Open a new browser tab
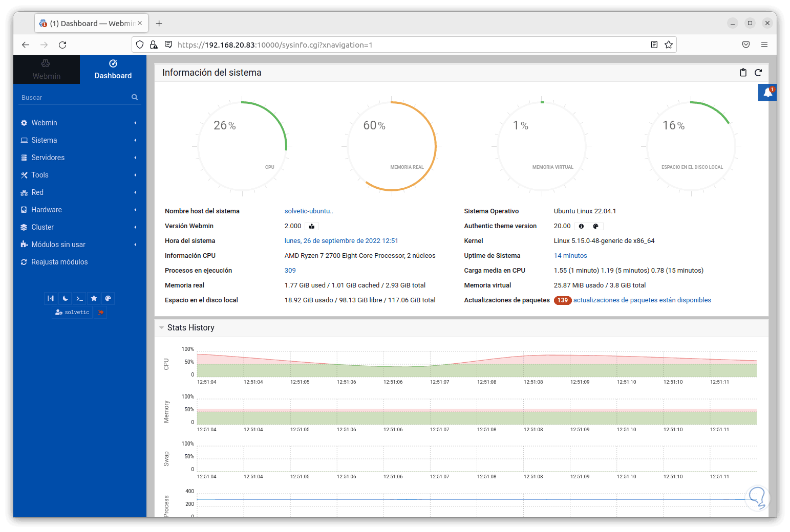The image size is (790, 532). coord(159,24)
